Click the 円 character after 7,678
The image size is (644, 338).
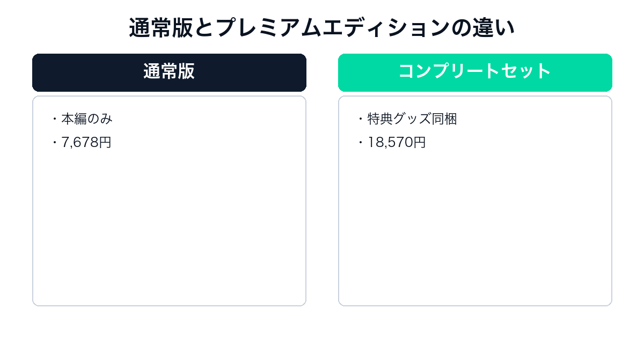coord(105,142)
